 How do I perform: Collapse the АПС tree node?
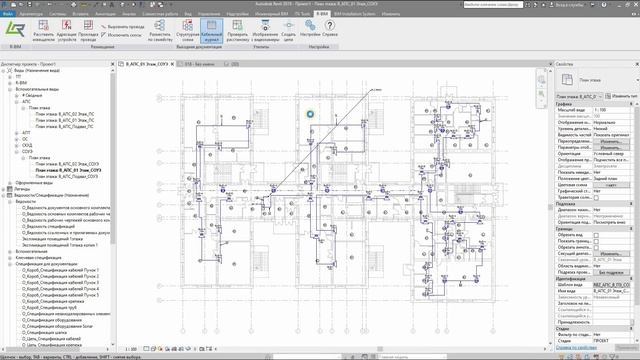pyautogui.click(x=17, y=102)
